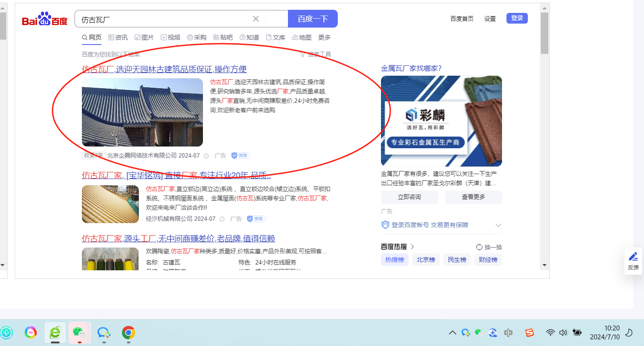Screen dimensions: 644x346
Task: Switch to the 图片 tab
Action: pos(144,37)
